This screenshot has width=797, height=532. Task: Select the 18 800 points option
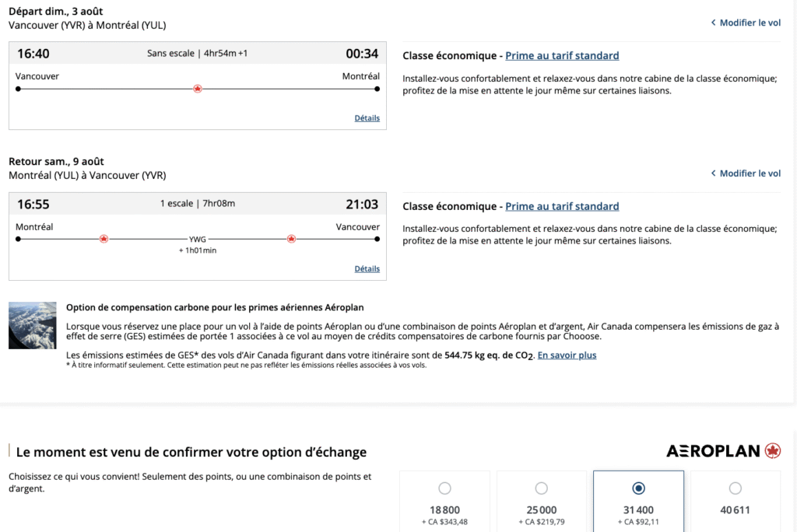tap(444, 488)
